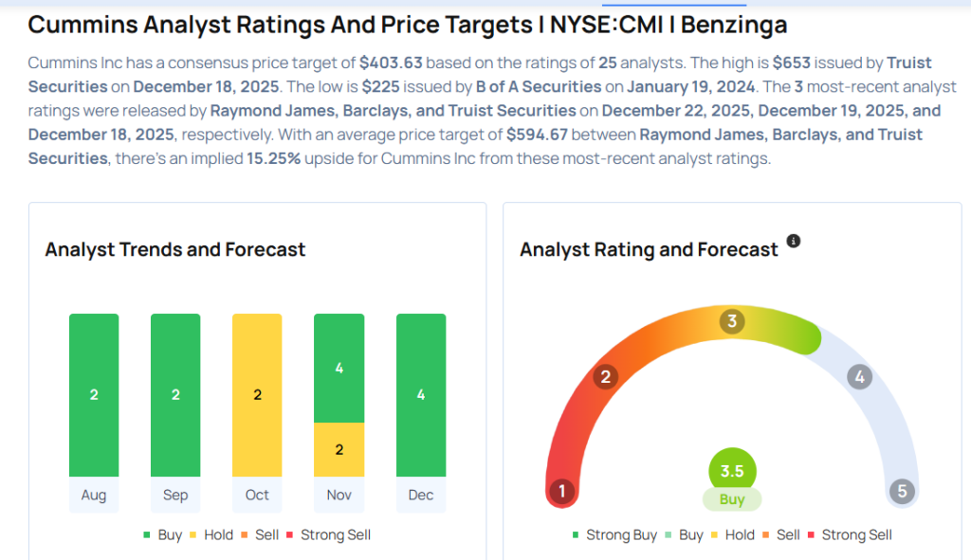
Task: Click the gauge marker numbered 4
Action: pos(859,377)
